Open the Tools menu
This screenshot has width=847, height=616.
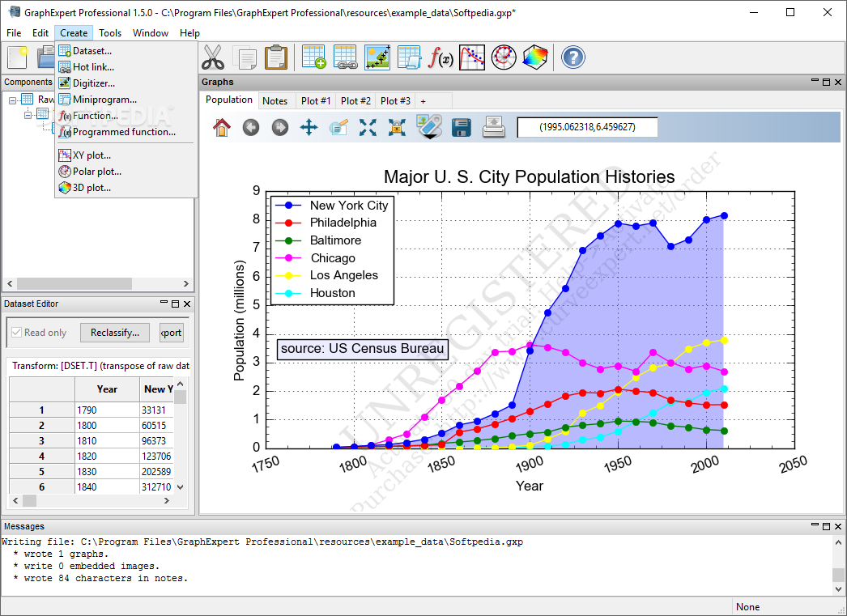[110, 33]
